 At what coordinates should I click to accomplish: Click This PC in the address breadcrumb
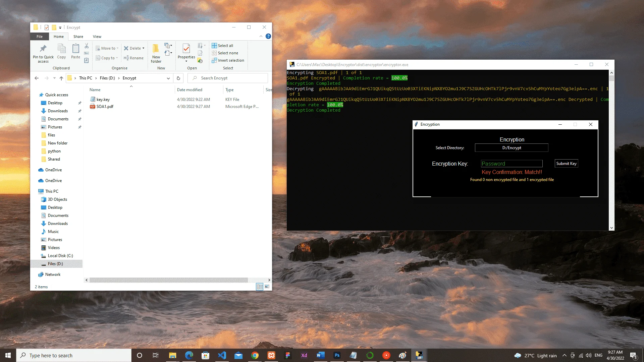86,78
